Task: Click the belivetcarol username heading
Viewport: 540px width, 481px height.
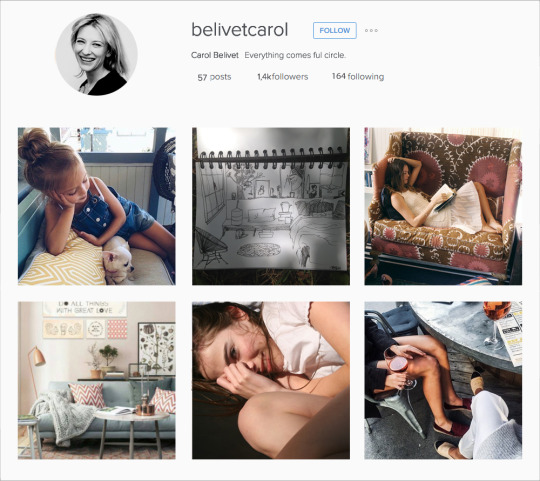Action: pyautogui.click(x=239, y=30)
